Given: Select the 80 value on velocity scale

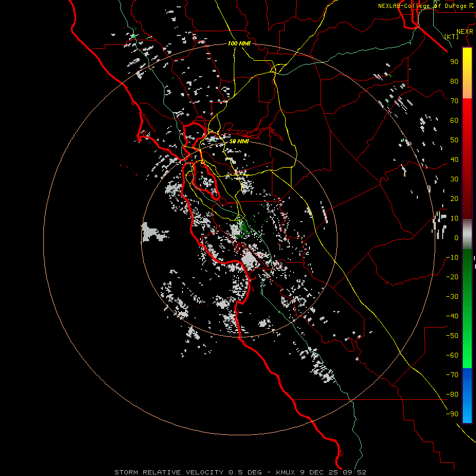Looking at the screenshot, I should coord(454,81).
